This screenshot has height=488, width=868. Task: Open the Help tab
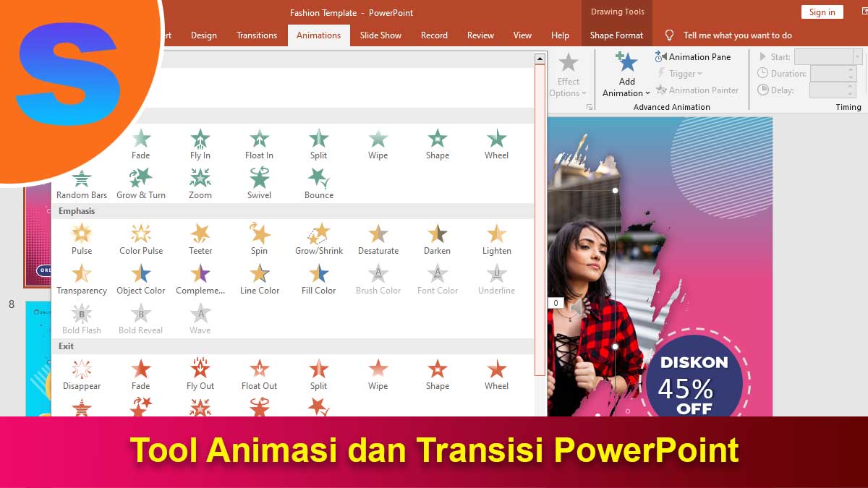560,35
